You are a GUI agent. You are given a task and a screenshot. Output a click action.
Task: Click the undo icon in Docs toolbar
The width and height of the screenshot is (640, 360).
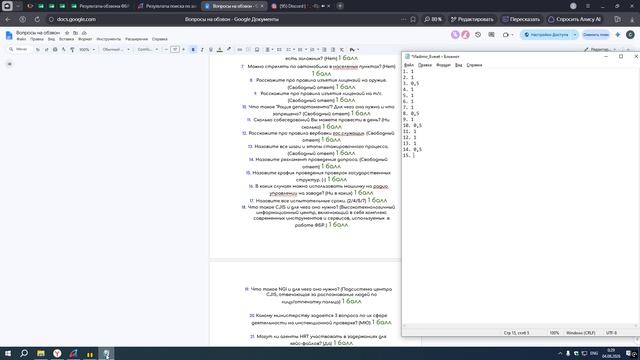pos(38,50)
